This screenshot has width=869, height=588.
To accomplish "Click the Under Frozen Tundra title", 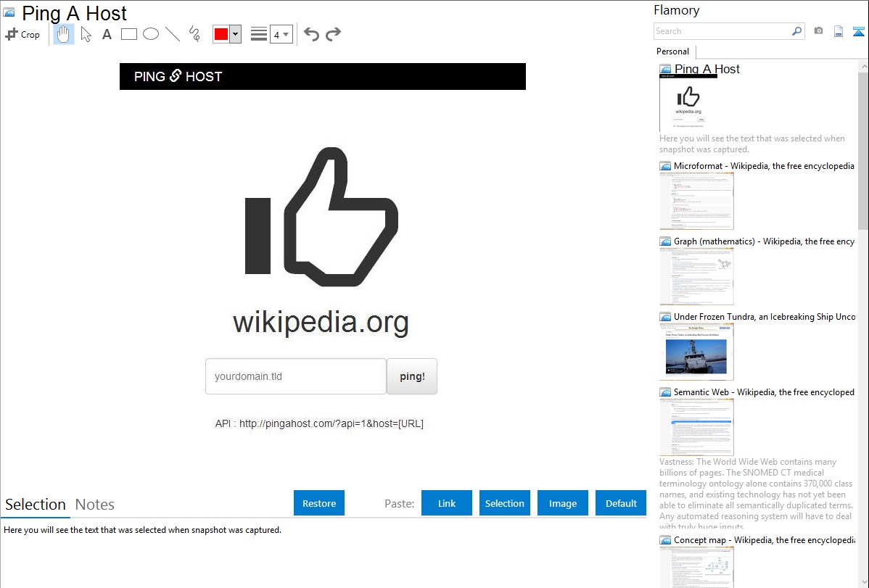I will [765, 316].
